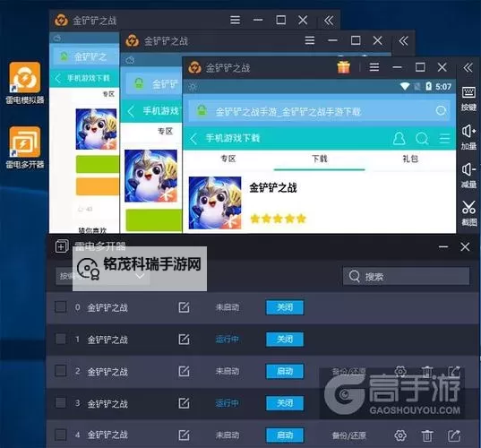
Task: Click the 金铲铲之战 game thumbnail in front window
Action: point(215,202)
